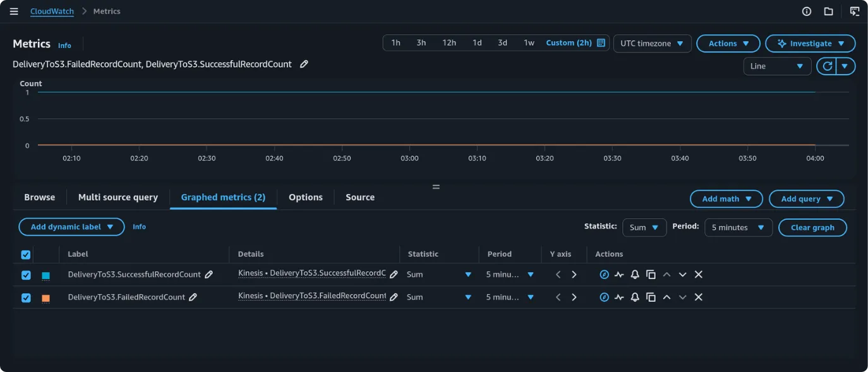Select the 1d time range

pyautogui.click(x=477, y=43)
